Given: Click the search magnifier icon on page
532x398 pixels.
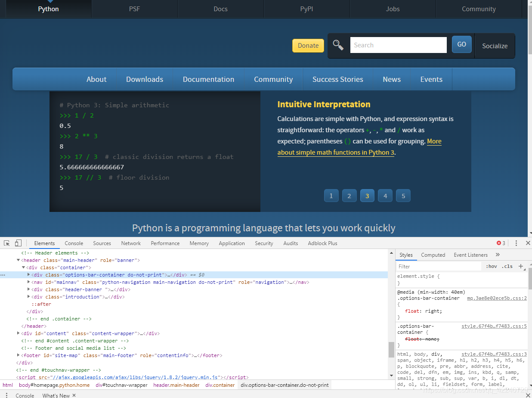Looking at the screenshot, I should (338, 45).
